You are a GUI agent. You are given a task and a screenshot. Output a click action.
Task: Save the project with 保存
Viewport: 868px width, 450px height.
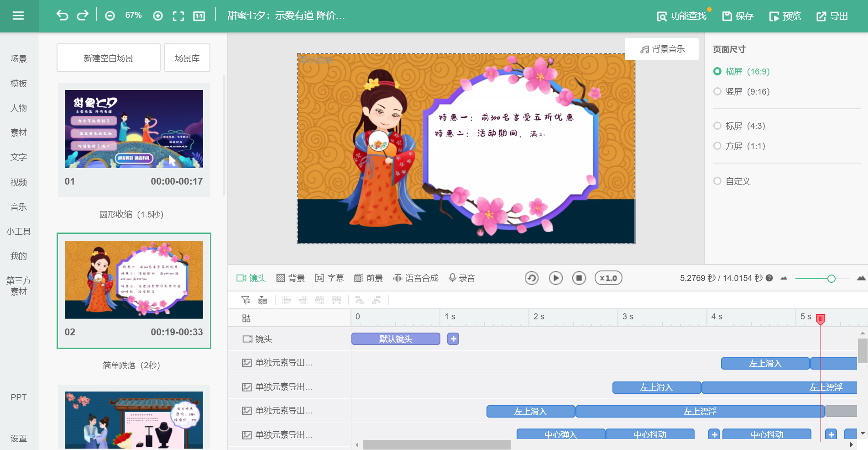click(738, 16)
